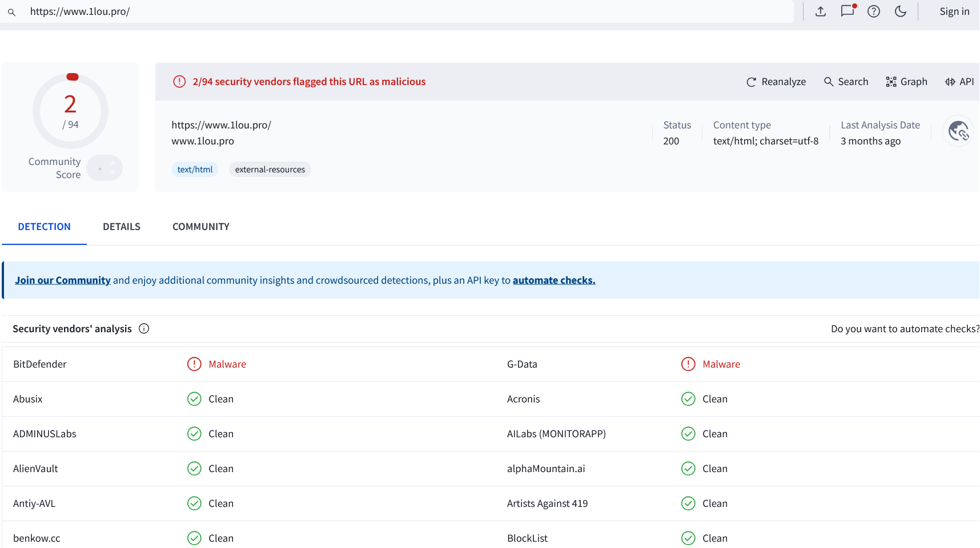
Task: Click the clean checkmark icon for Artists Against 419
Action: click(x=688, y=503)
